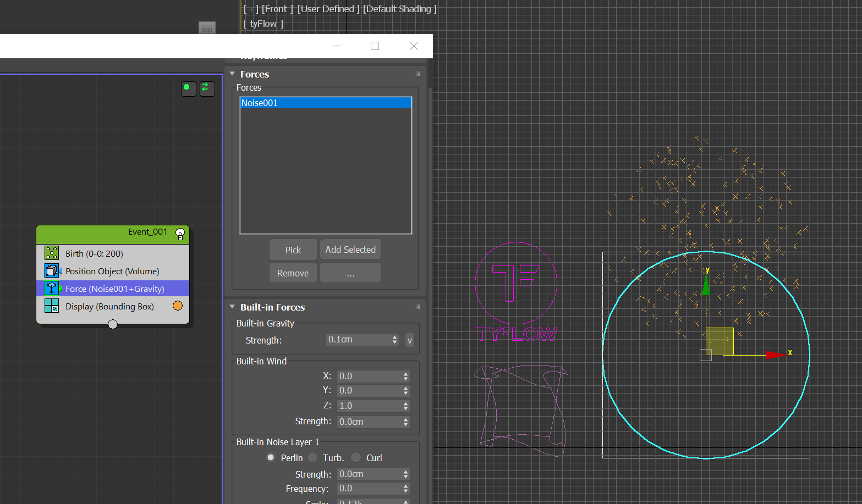Click the Force operator icon
862x504 pixels.
52,289
